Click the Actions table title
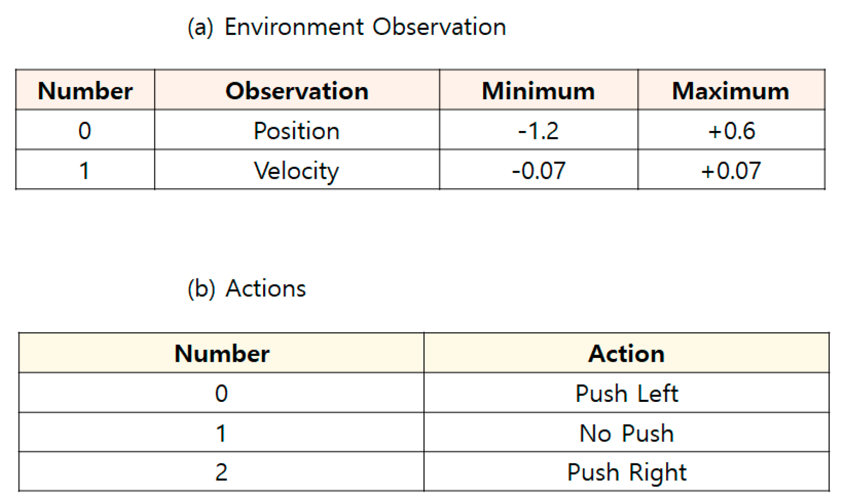 (247, 288)
